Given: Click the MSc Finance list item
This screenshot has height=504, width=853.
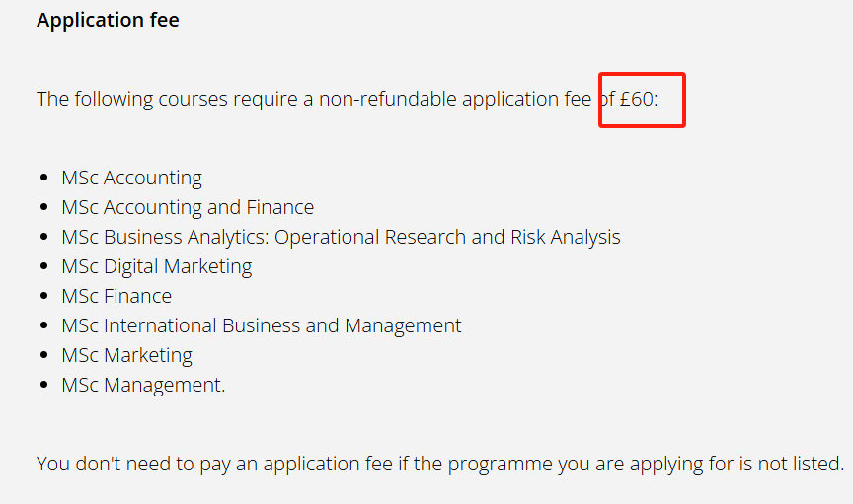Looking at the screenshot, I should pyautogui.click(x=116, y=296).
